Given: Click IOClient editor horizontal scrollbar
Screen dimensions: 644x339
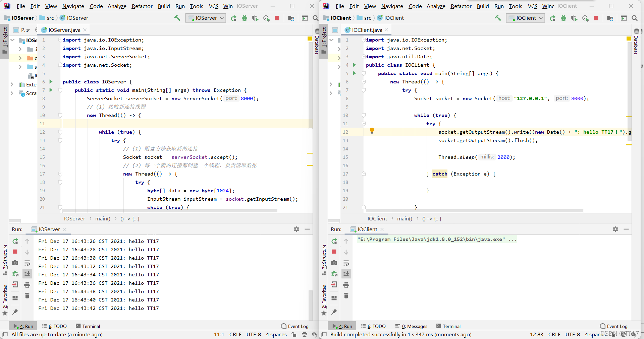Looking at the screenshot, I should 475,211.
